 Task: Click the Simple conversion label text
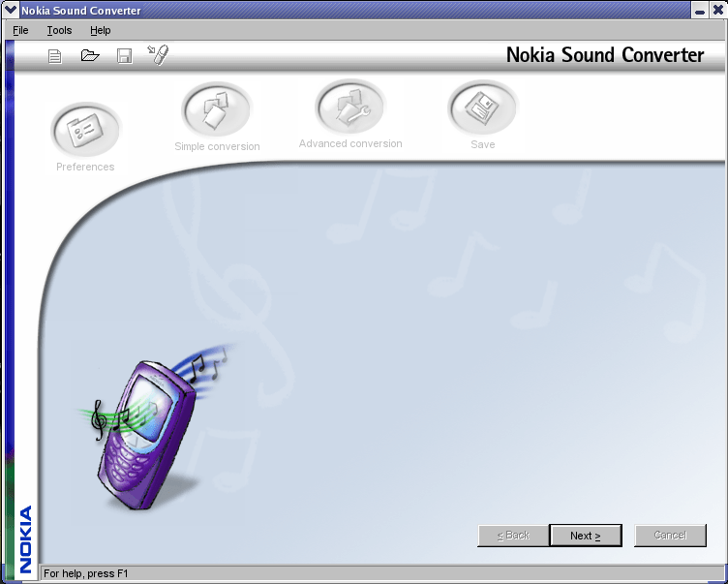click(x=217, y=146)
